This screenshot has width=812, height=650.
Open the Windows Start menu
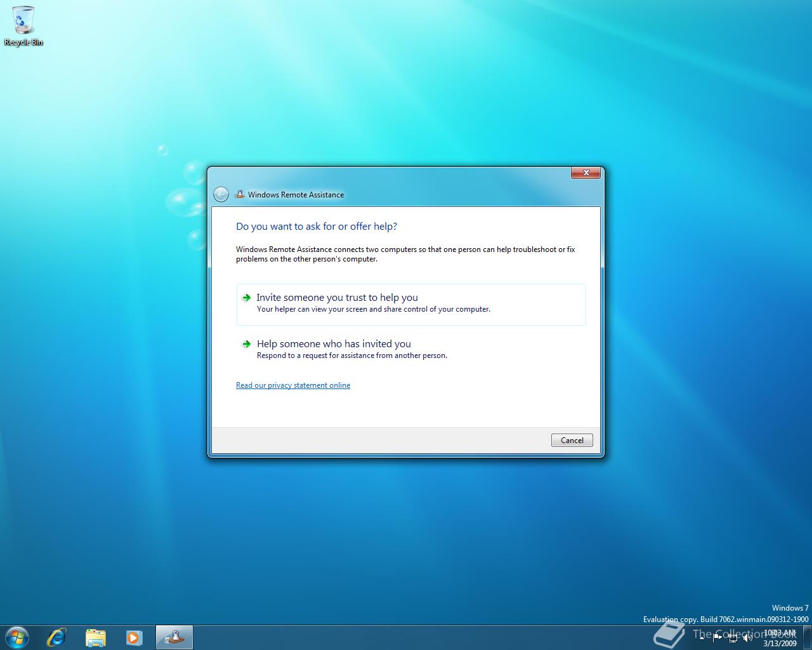pos(16,637)
